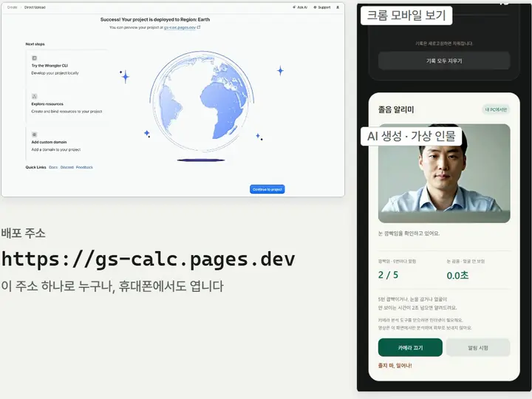This screenshot has height=399, width=532.
Task: Open the Feedback quick link
Action: 84,167
